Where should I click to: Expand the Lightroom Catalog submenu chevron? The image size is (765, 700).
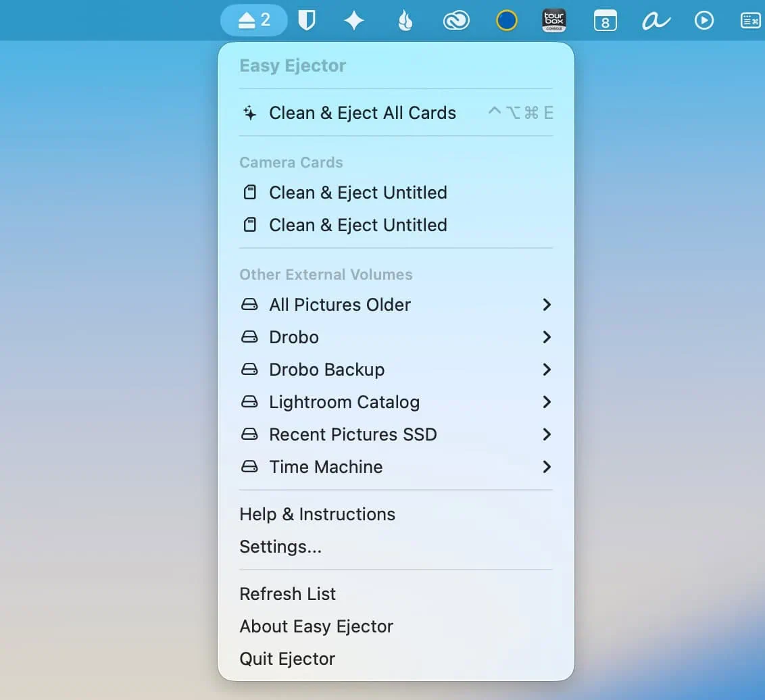coord(547,402)
